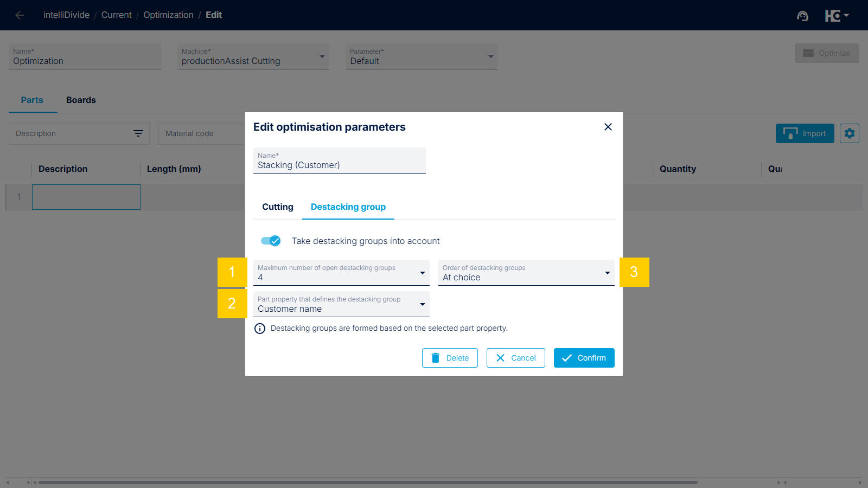Open the Machine productionAssist Cutting dropdown
Viewport: 868px width, 488px height.
pos(253,56)
